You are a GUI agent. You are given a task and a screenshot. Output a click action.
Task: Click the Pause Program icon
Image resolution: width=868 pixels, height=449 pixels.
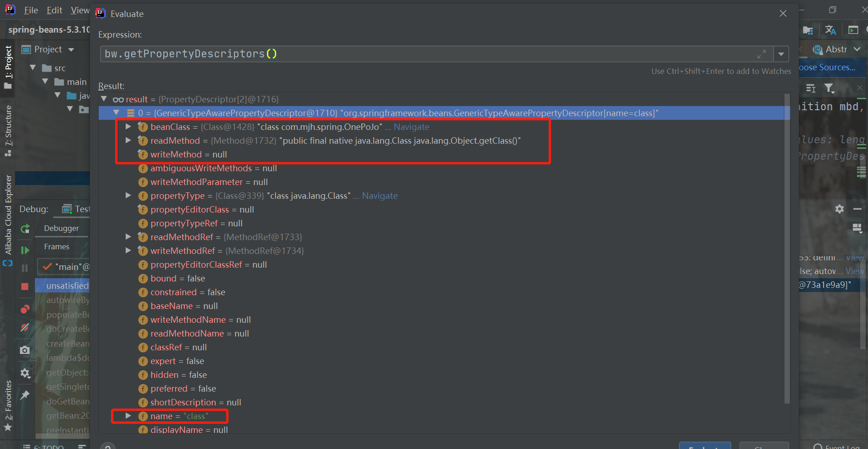click(25, 268)
